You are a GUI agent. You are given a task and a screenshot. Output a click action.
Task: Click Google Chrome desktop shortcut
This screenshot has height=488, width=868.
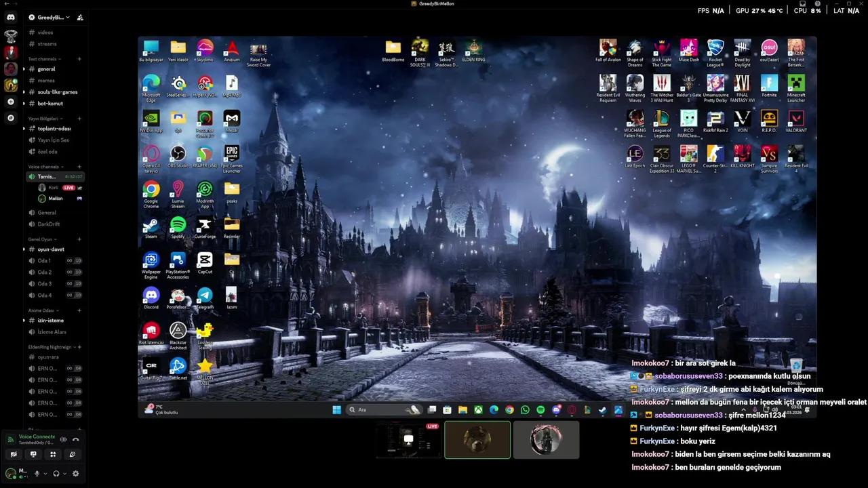click(151, 194)
